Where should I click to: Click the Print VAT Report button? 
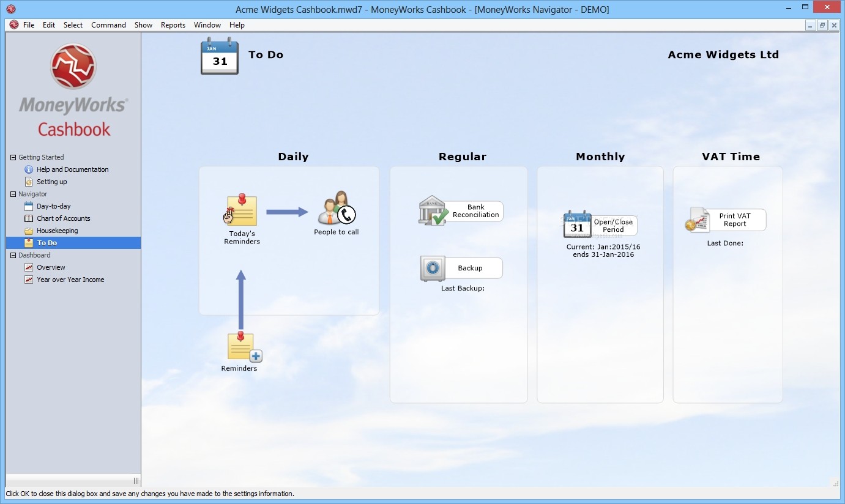pyautogui.click(x=737, y=220)
